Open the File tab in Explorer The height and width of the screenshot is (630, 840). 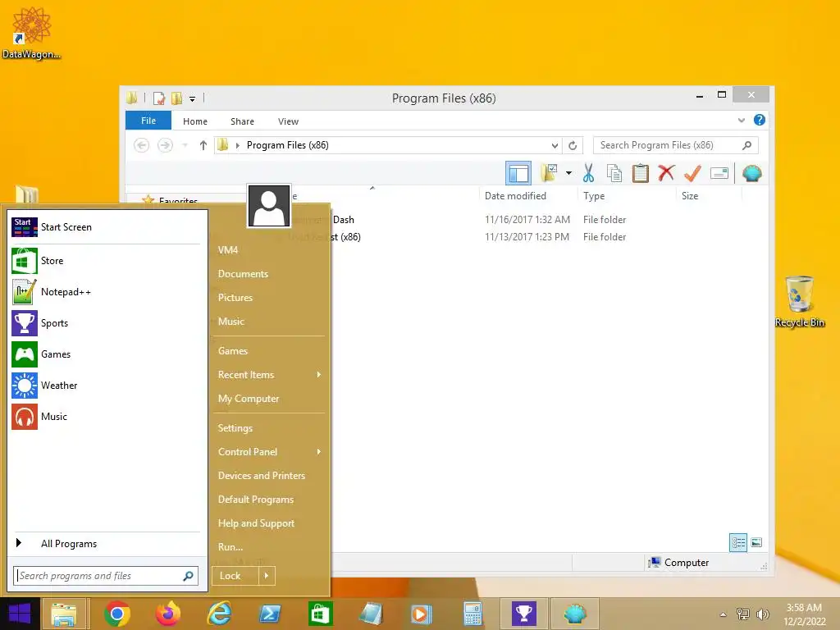tap(148, 121)
